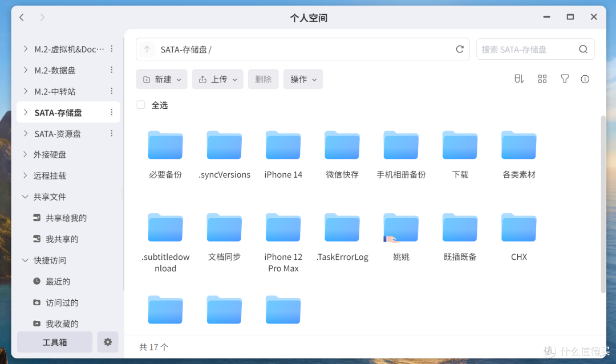Go up one directory level arrow
The width and height of the screenshot is (616, 364).
[x=147, y=49]
